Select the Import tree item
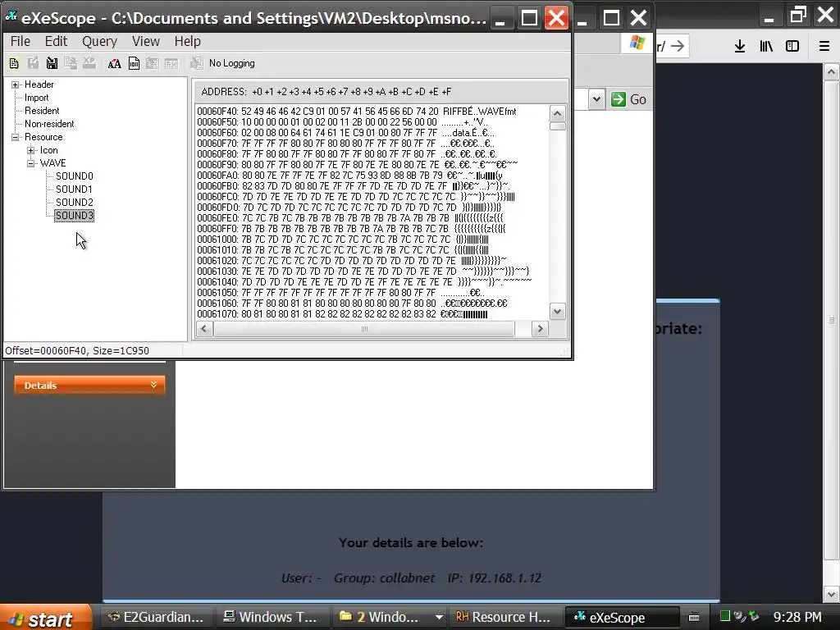The height and width of the screenshot is (630, 840). [36, 98]
